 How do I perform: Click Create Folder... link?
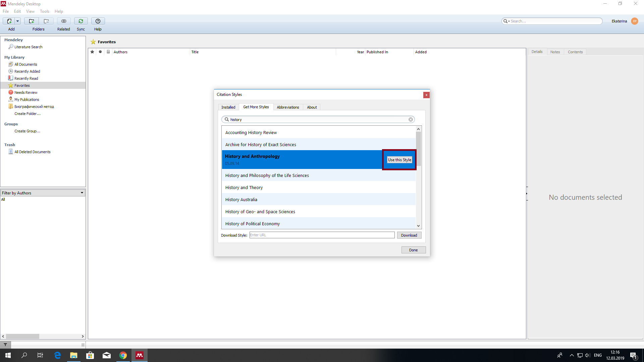(x=28, y=114)
